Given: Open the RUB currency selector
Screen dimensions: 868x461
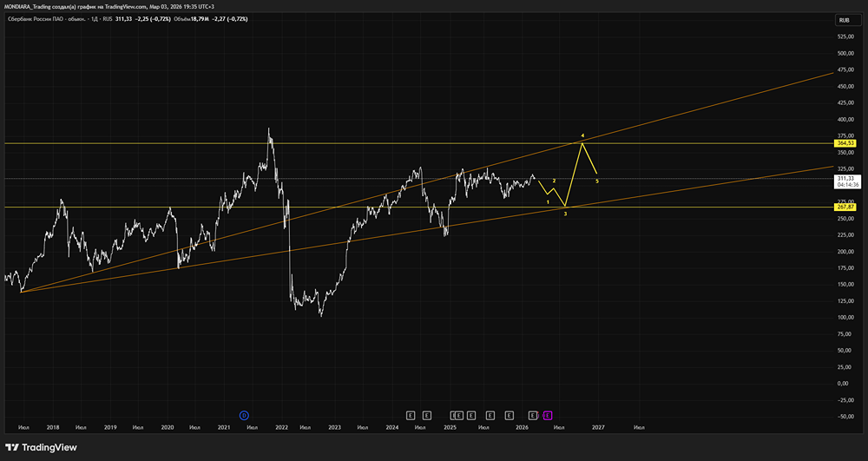Looking at the screenshot, I should click(x=847, y=20).
